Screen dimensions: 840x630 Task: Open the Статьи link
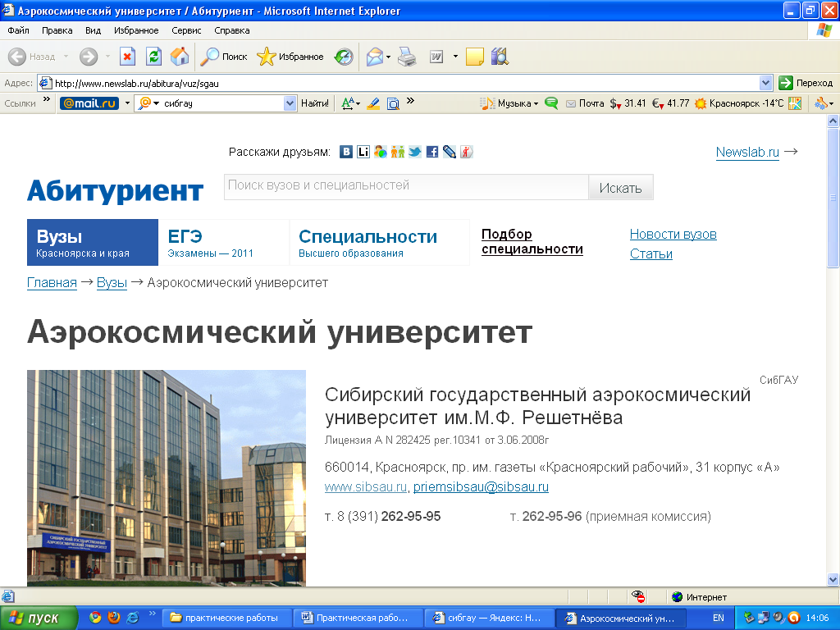point(651,254)
